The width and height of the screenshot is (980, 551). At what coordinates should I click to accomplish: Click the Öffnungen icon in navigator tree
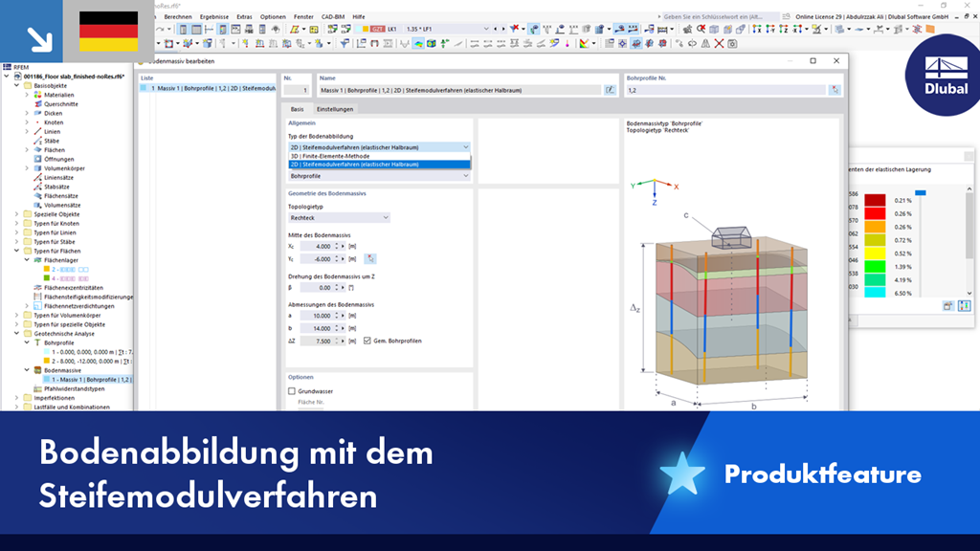click(x=37, y=160)
